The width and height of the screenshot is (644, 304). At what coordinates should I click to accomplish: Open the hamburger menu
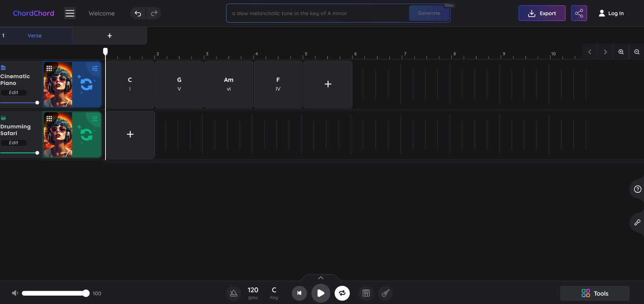coord(70,13)
